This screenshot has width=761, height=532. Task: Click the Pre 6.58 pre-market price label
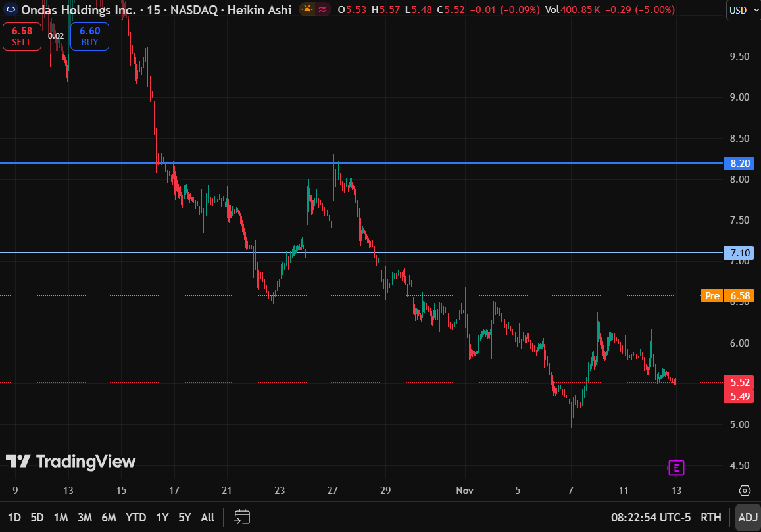[x=727, y=296]
